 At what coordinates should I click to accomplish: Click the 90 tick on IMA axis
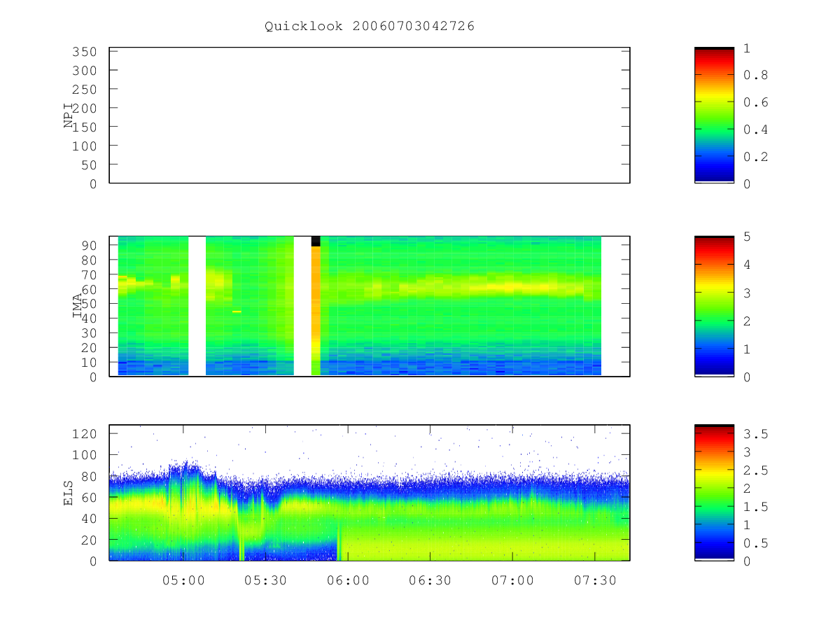88,245
